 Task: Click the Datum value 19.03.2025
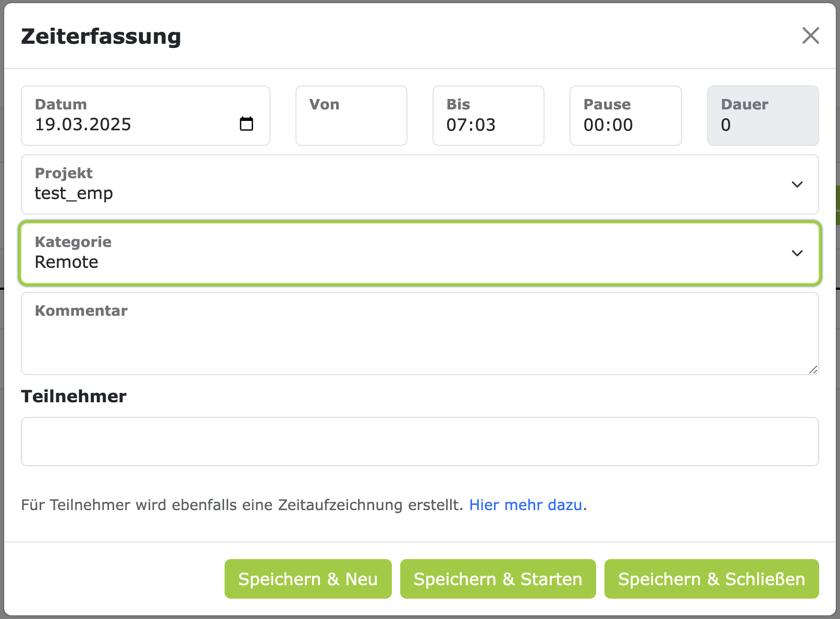click(83, 125)
